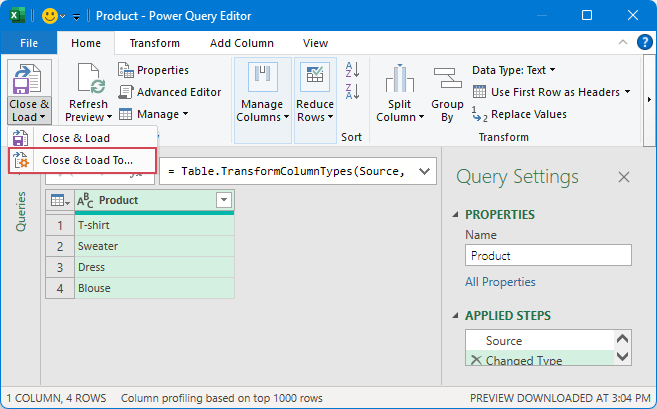Viewport: 657px width, 409px height.
Task: Collapse the PROPERTIES section
Action: 457,214
